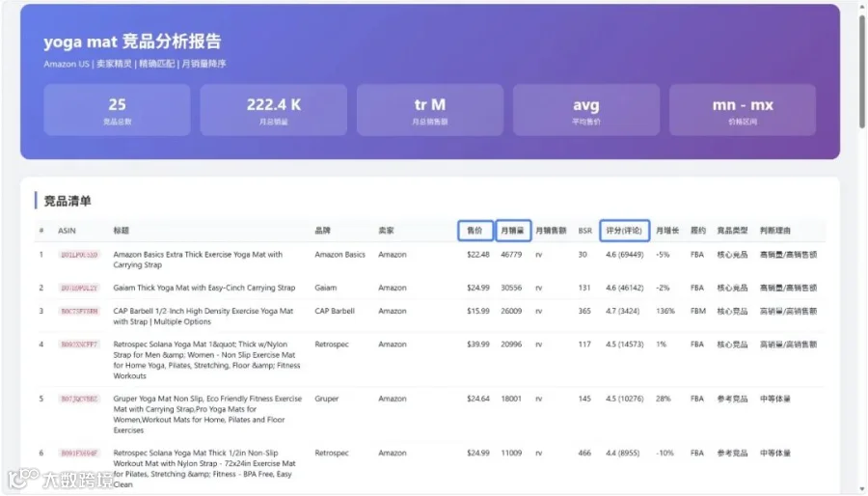Click the title 'Gaiam Thick Yoga Mat with Easy-Cinch Carrying Strap'
868x496 pixels.
[x=204, y=288]
